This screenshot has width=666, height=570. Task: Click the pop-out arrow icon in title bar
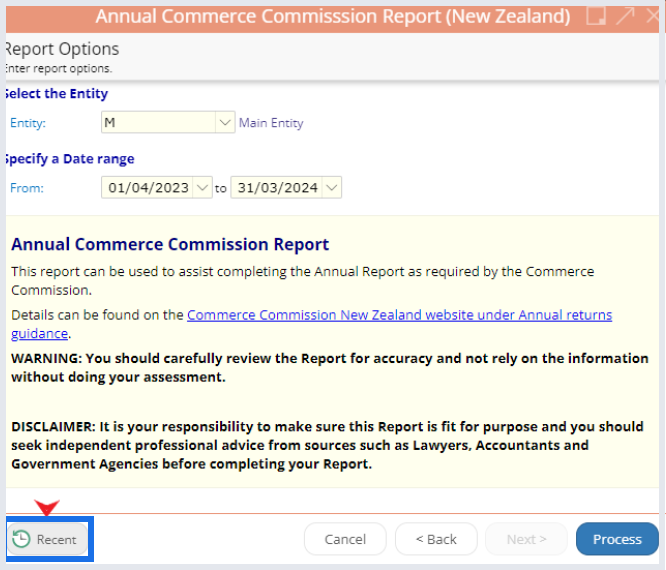click(x=625, y=16)
